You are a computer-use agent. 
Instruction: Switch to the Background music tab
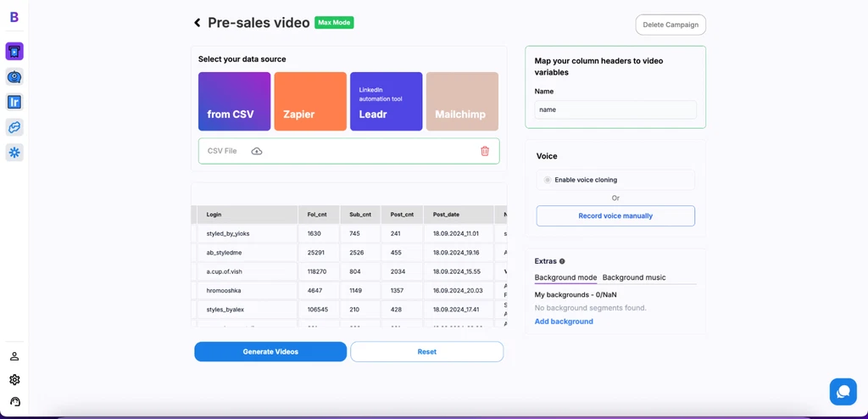[x=634, y=277]
